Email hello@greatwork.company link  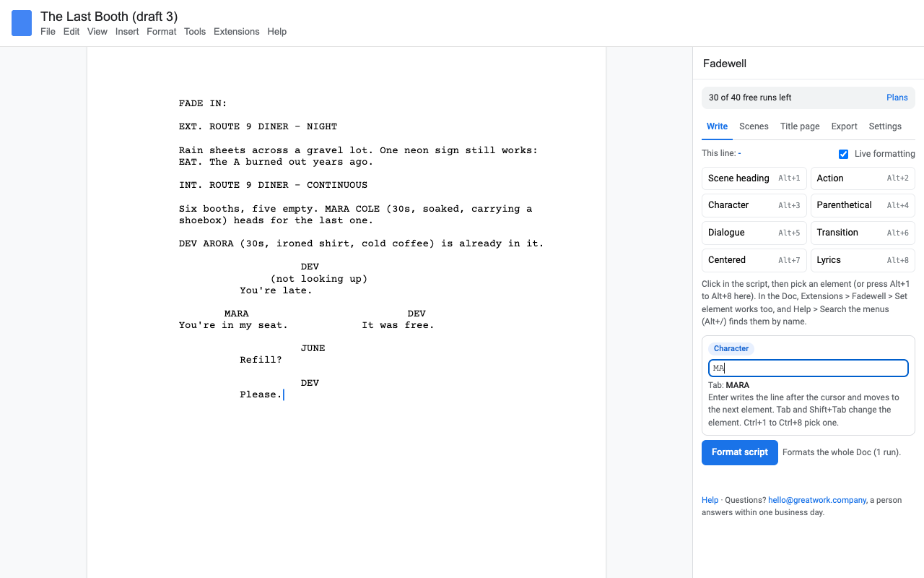pyautogui.click(x=817, y=500)
